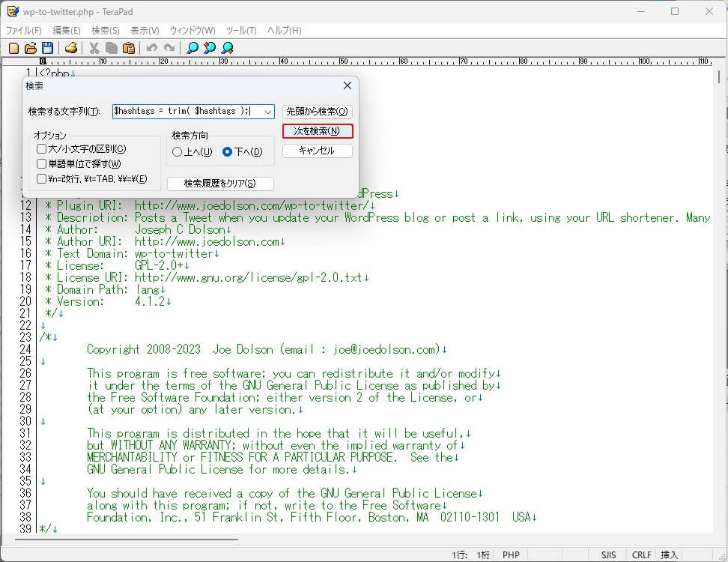The height and width of the screenshot is (562, 728).
Task: Click the horizontal scrollbar thumb
Action: click(x=127, y=538)
